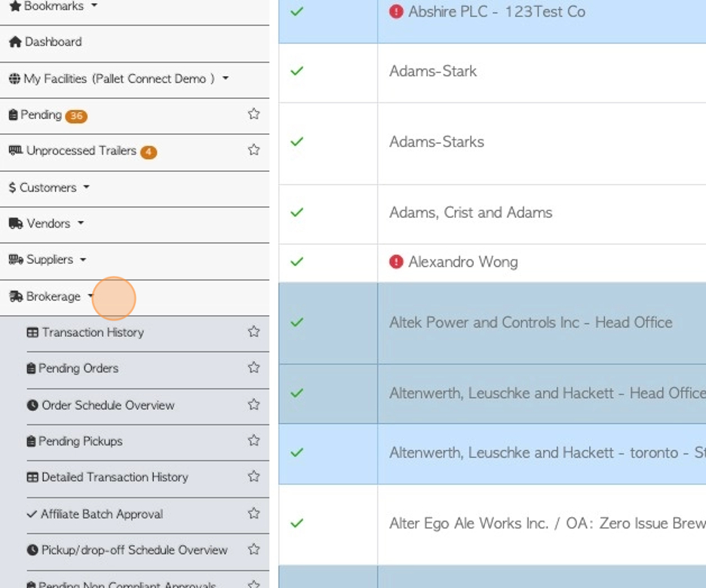This screenshot has width=706, height=588.
Task: Click green checkmark in Alter Ego Ale Works row
Action: 296,522
